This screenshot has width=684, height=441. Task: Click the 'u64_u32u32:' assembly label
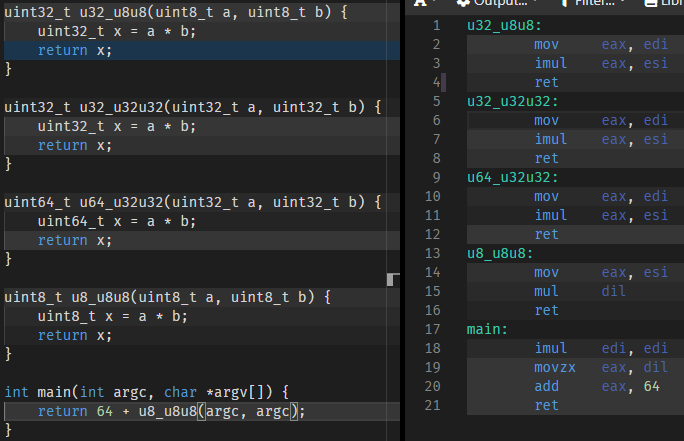tap(513, 178)
